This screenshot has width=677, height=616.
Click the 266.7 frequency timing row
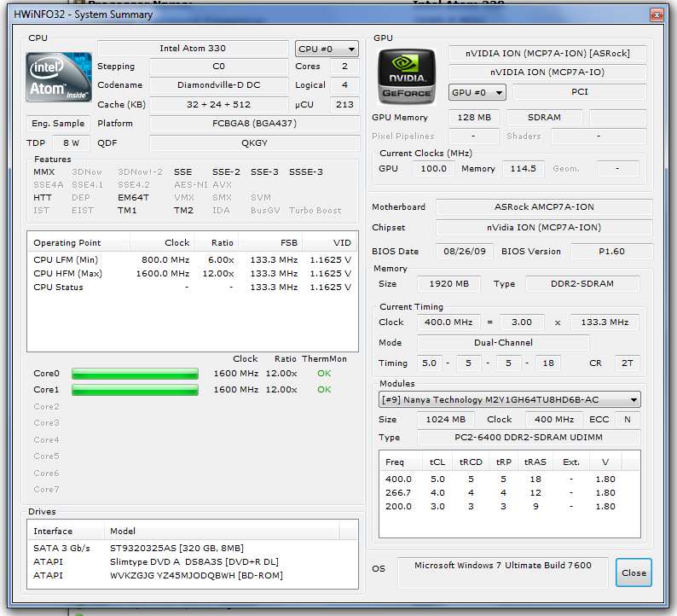coord(510,492)
